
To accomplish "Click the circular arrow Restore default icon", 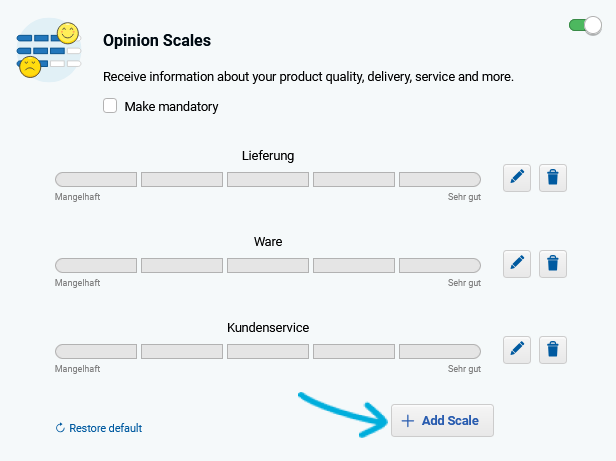I will (x=60, y=428).
